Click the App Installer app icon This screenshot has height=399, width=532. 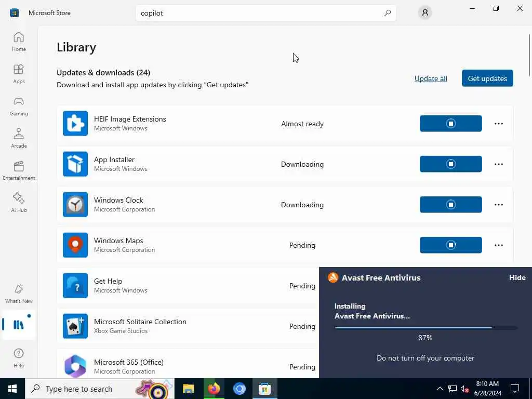click(x=75, y=164)
